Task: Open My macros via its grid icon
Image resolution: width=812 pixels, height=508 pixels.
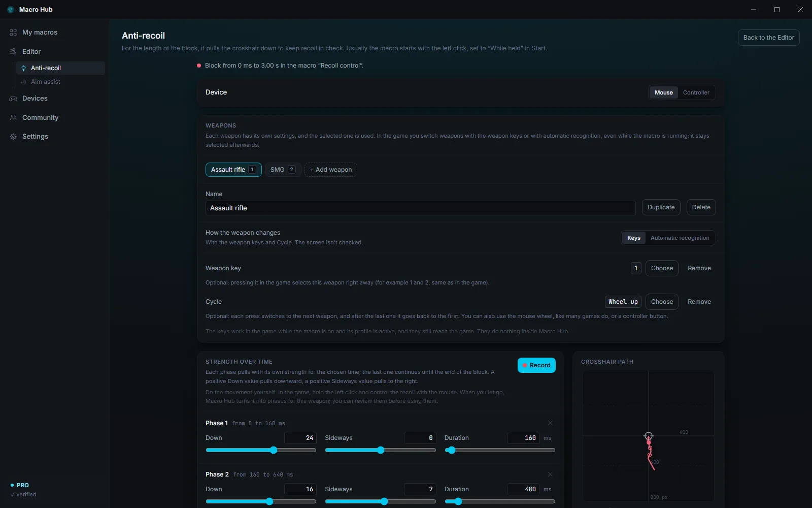Action: pyautogui.click(x=13, y=33)
